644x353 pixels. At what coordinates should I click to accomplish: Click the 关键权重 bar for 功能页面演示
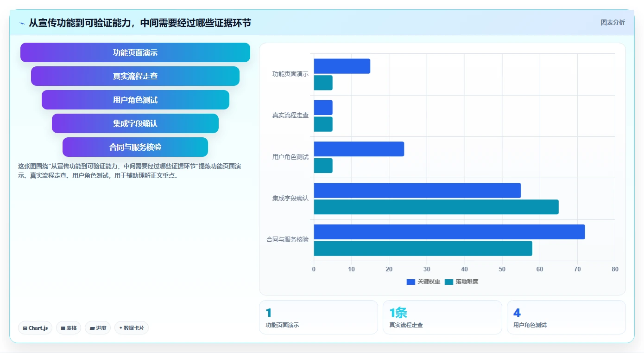342,66
